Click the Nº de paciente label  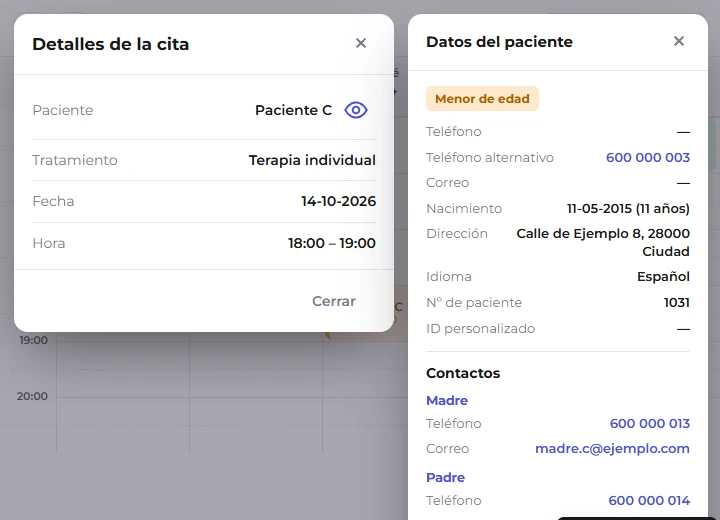tap(474, 303)
